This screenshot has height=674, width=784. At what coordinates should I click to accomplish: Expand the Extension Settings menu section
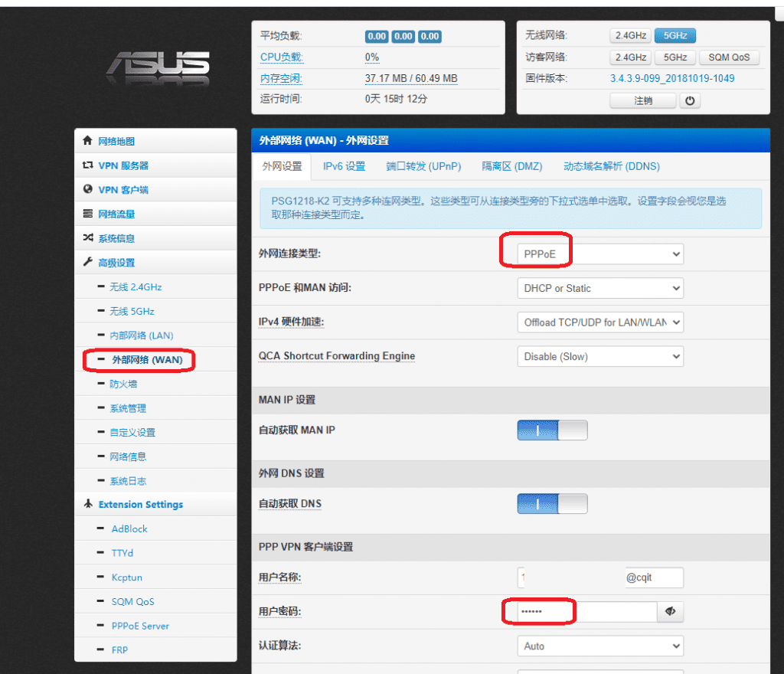155,504
